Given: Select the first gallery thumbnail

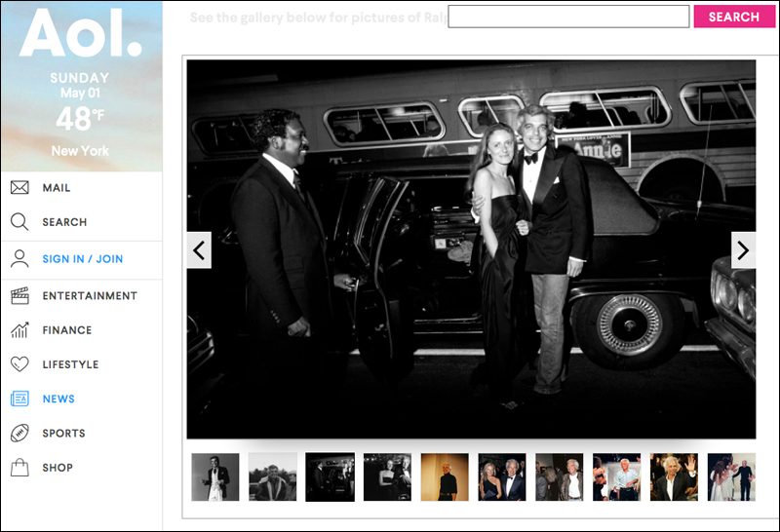Looking at the screenshot, I should point(215,476).
